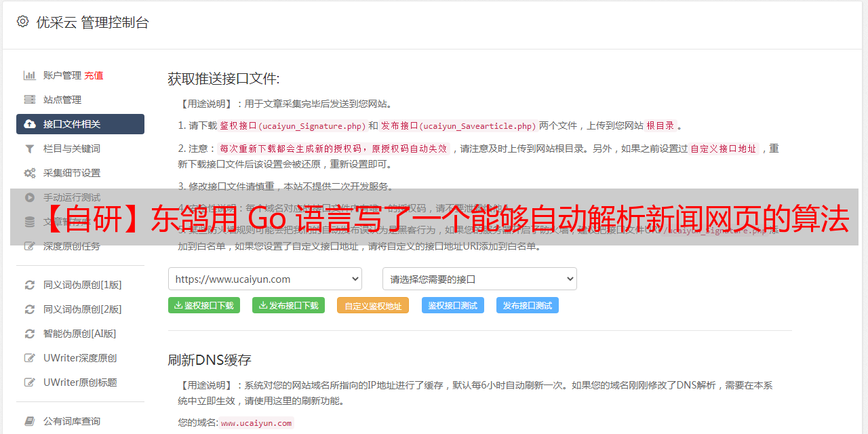Click the play icon for 手动运行测试
The height and width of the screenshot is (434, 868).
click(x=30, y=197)
